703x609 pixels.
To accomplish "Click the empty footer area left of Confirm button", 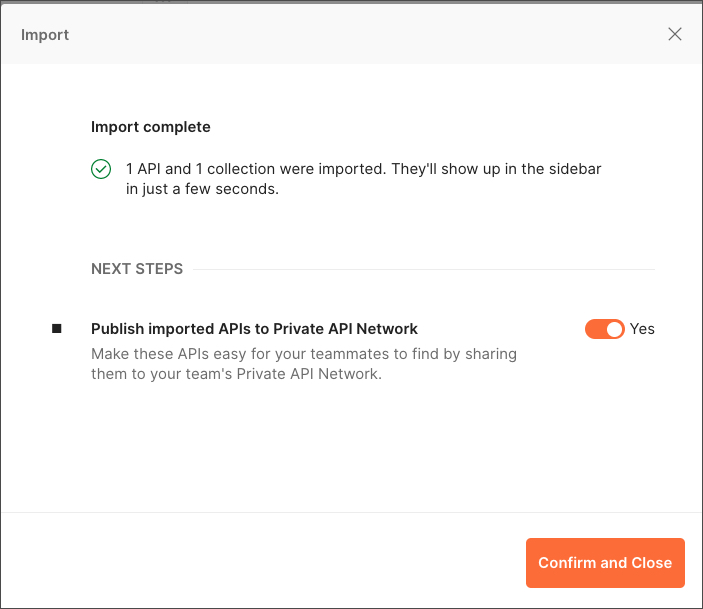I will tap(263, 563).
